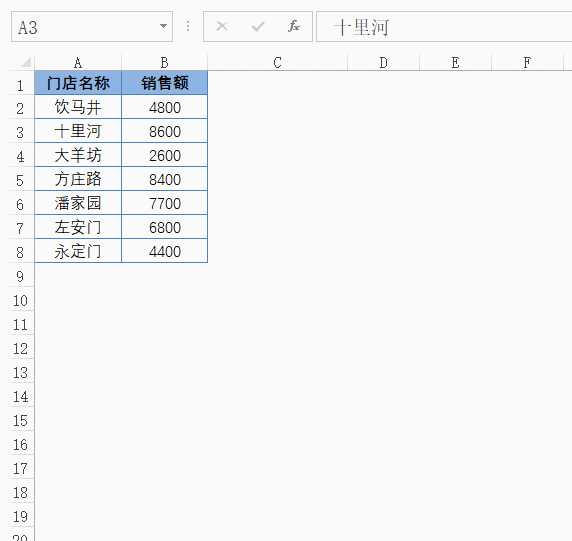The image size is (572, 541).
Task: Select the cell with value 7700
Action: [x=165, y=203]
